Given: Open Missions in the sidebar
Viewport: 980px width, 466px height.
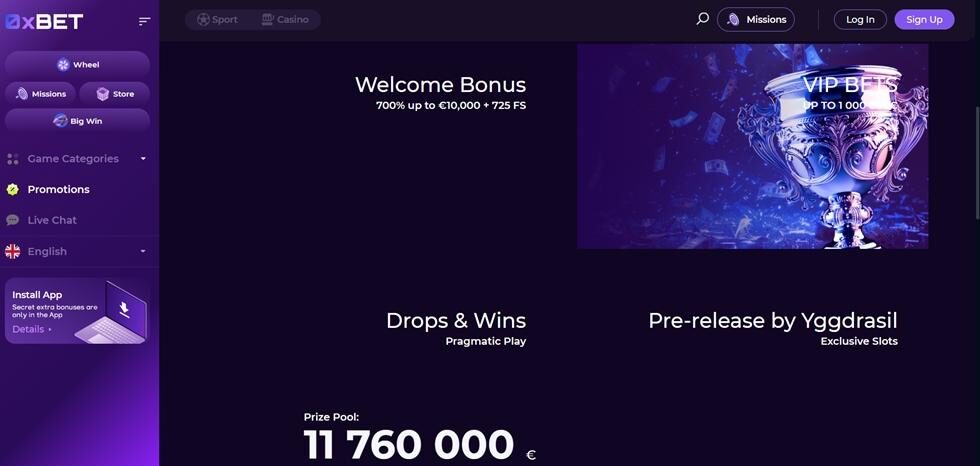Looking at the screenshot, I should (x=41, y=94).
